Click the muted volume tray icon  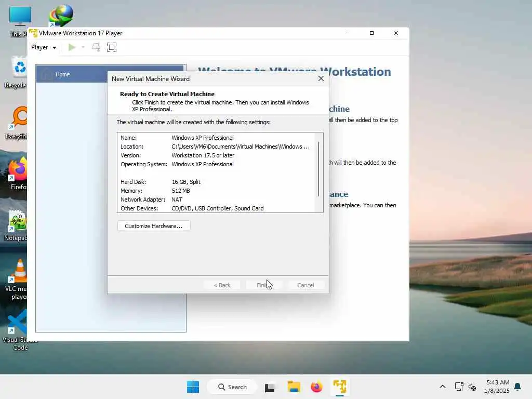coord(472,387)
